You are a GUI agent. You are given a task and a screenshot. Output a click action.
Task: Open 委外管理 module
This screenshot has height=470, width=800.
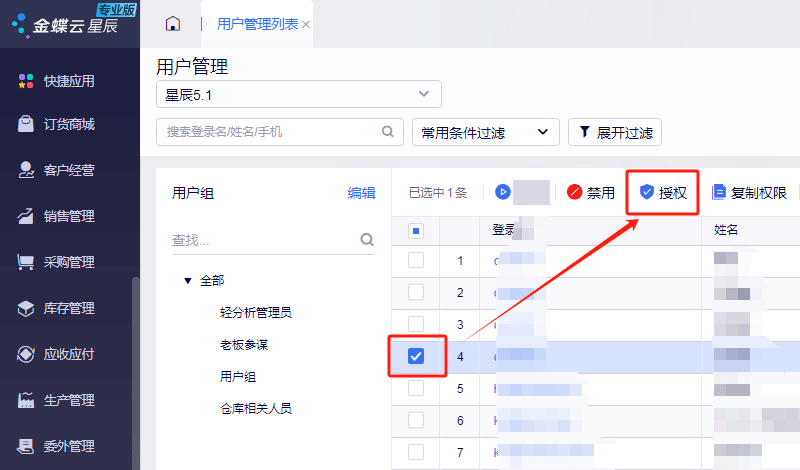pos(69,446)
